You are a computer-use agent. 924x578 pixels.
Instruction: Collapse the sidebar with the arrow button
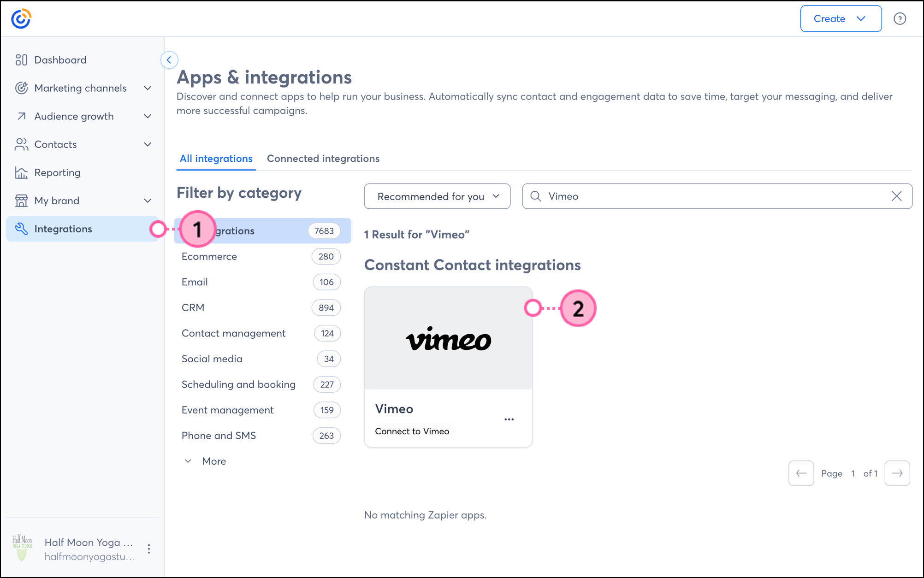tap(169, 60)
